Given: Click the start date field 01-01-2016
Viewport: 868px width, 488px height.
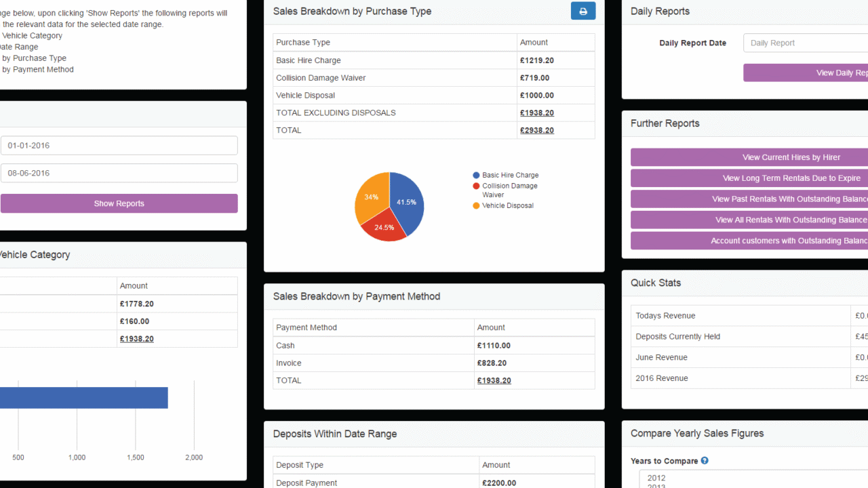Looking at the screenshot, I should coord(119,146).
